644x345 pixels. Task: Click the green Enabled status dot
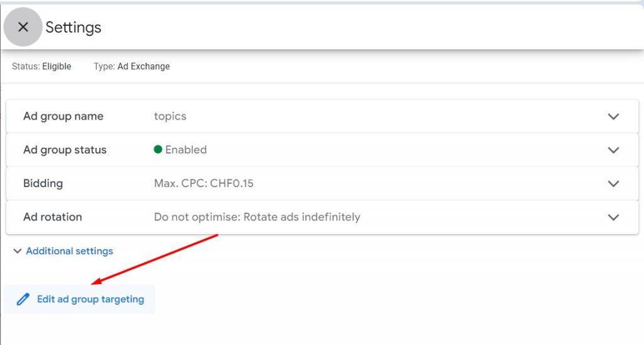click(158, 150)
